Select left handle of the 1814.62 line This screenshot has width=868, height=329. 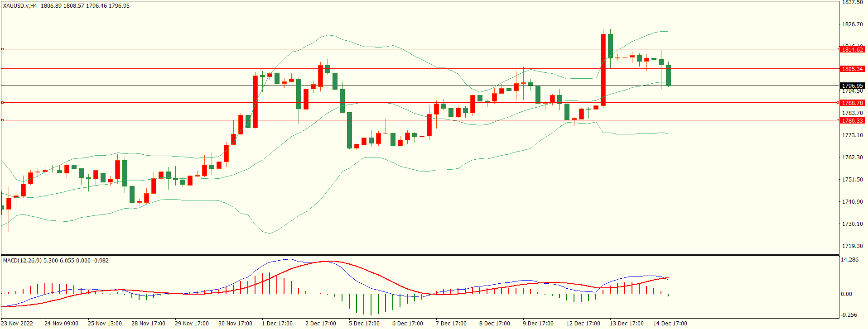[x=2, y=49]
